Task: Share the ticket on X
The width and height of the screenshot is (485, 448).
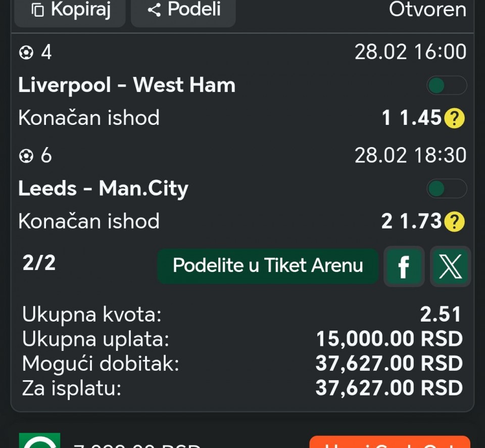Action: click(450, 266)
